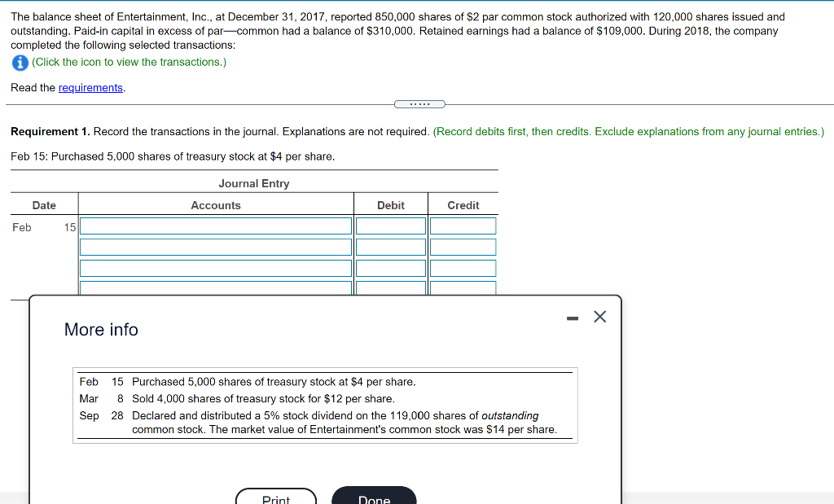
Task: Open the requirements link
Action: click(x=90, y=87)
